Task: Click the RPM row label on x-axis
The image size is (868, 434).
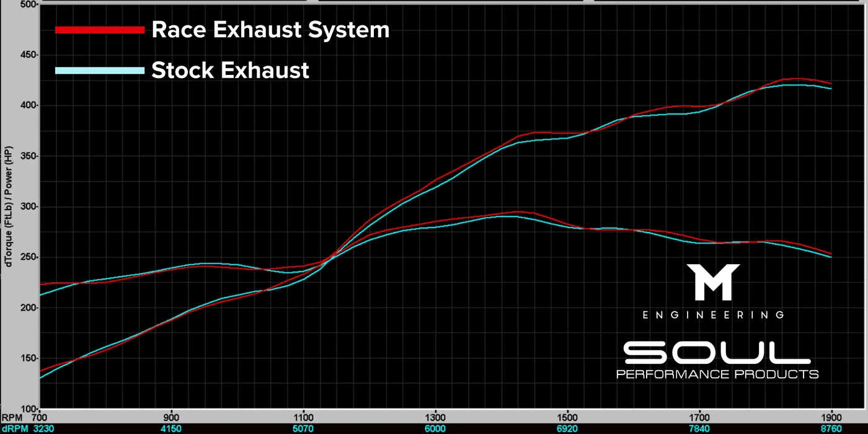Action: coord(12,417)
